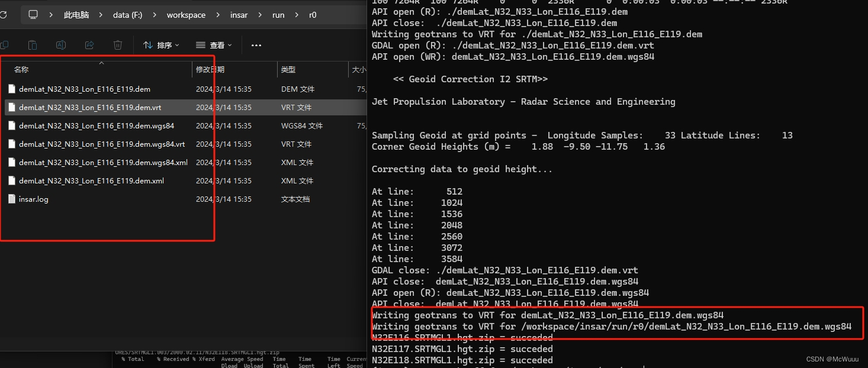
Task: Click the 此电脑 computer icon in address bar
Action: tap(33, 15)
